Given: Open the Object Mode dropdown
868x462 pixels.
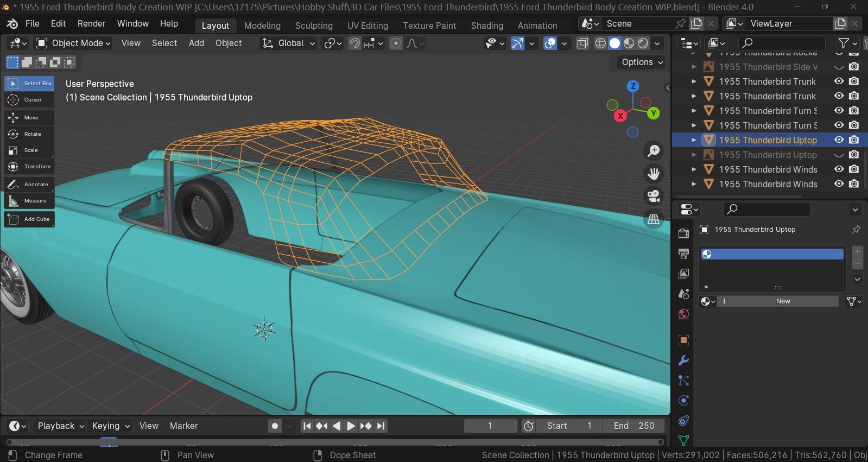Looking at the screenshot, I should pyautogui.click(x=73, y=43).
